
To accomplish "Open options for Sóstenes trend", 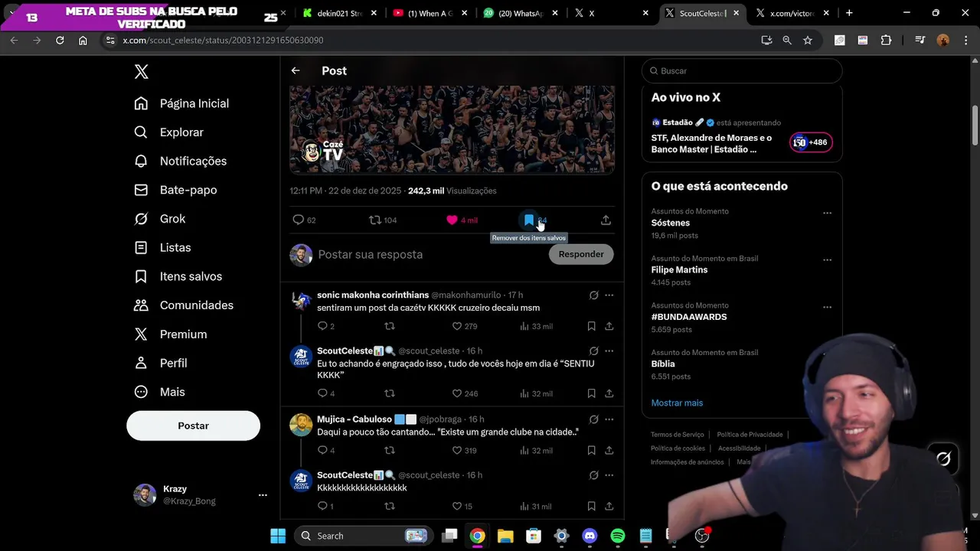I will (827, 214).
